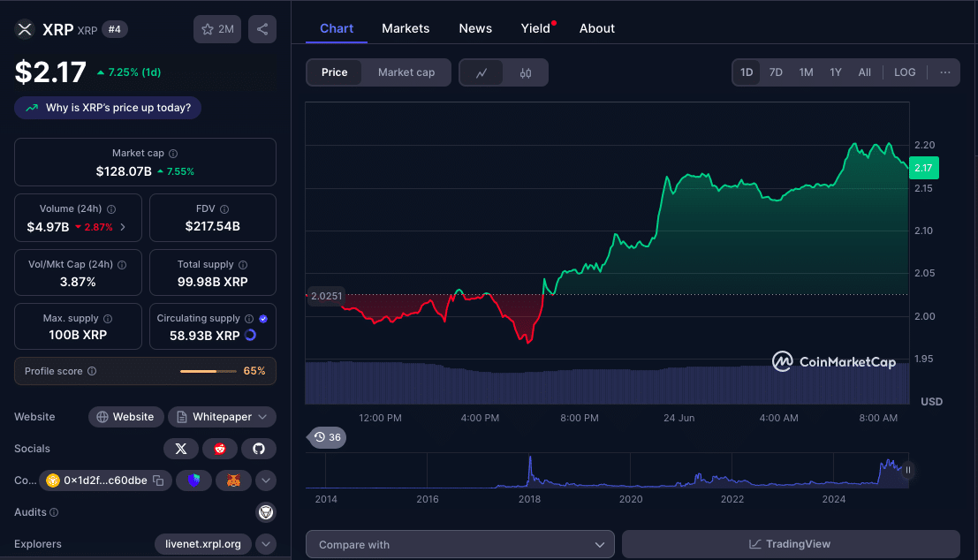Image resolution: width=978 pixels, height=560 pixels.
Task: Click the $128.07B market cap value
Action: 124,171
